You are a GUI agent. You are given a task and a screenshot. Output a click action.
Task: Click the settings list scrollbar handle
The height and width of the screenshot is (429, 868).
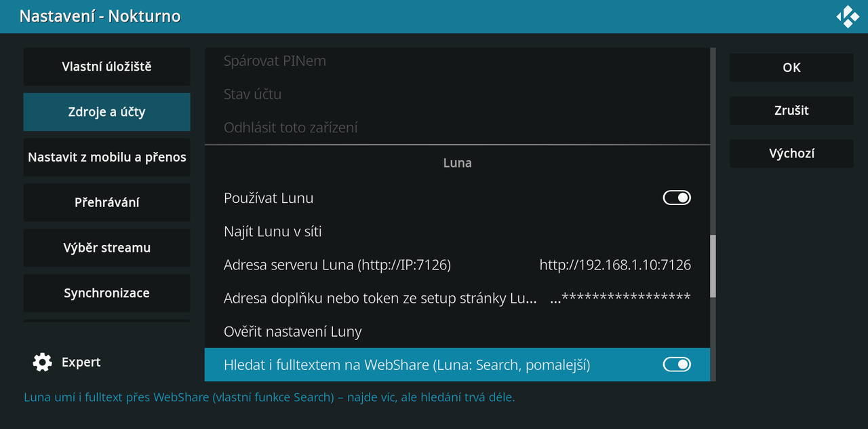[713, 266]
